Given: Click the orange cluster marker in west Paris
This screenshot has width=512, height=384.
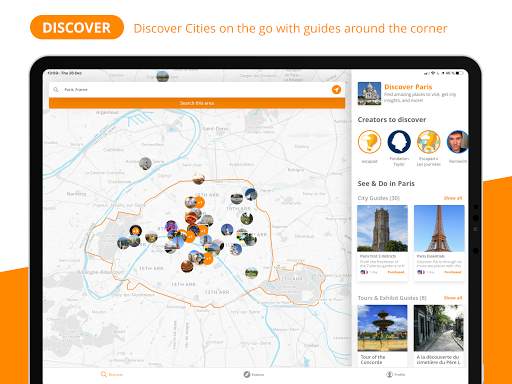Looking at the screenshot, I should pos(135,230).
